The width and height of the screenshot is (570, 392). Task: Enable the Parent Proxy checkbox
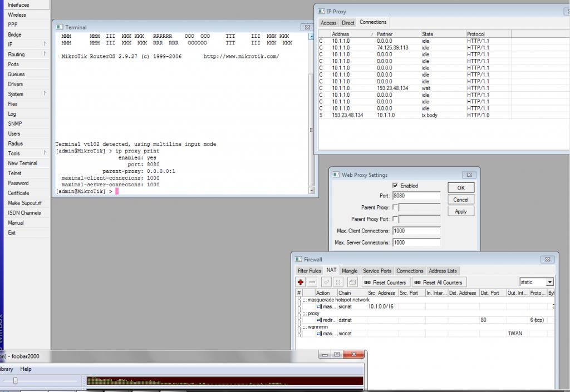coord(396,207)
